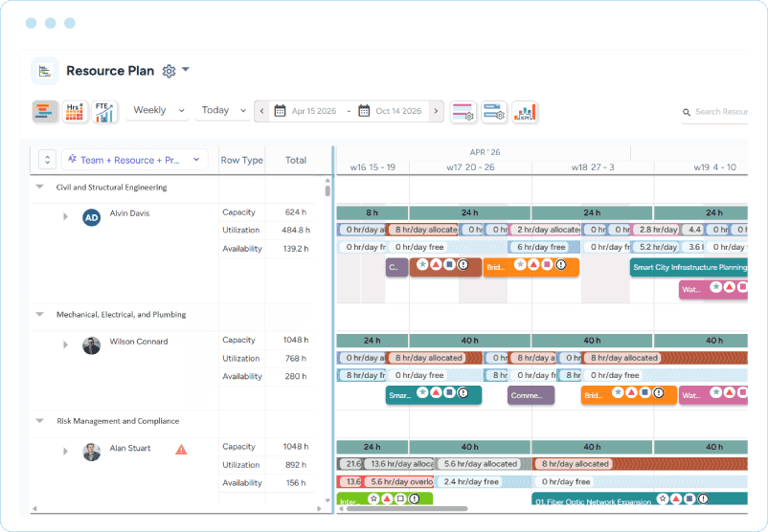768x532 pixels.
Task: Click the Row Type column header
Action: click(241, 160)
